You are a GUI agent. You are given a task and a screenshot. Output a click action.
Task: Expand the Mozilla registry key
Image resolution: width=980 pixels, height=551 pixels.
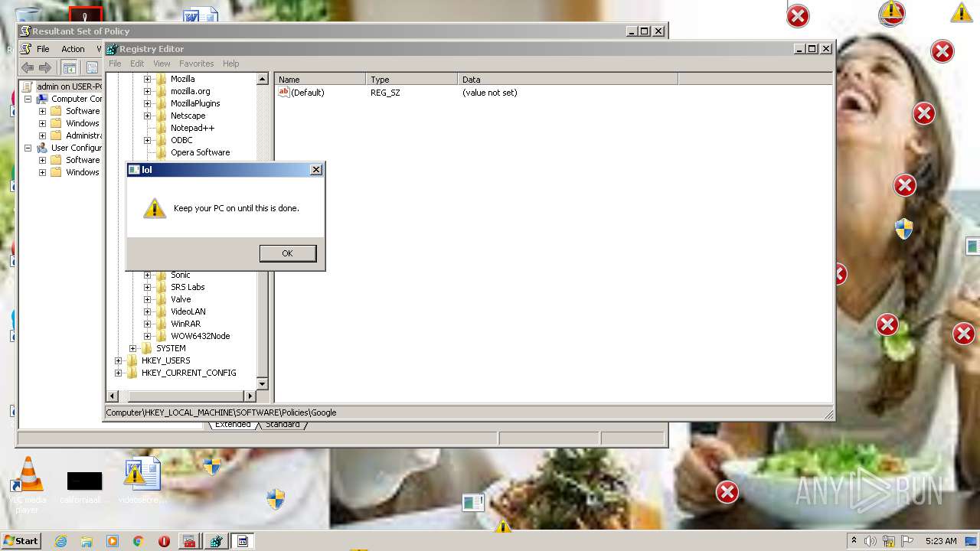pyautogui.click(x=147, y=79)
